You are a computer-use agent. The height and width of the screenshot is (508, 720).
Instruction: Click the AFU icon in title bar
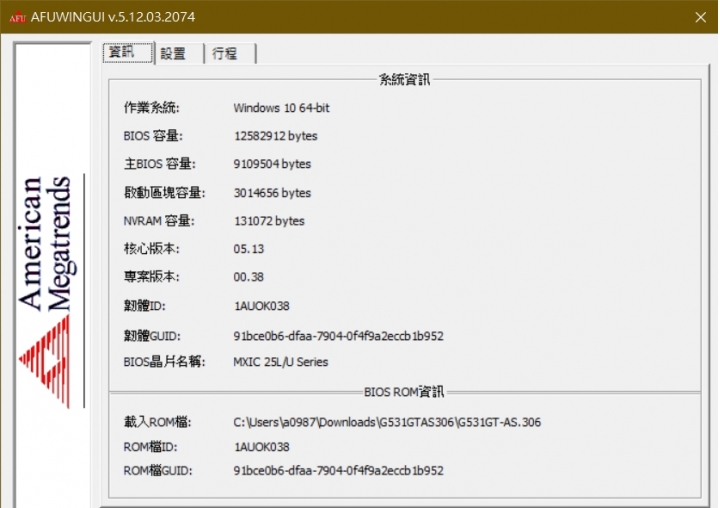pyautogui.click(x=17, y=17)
